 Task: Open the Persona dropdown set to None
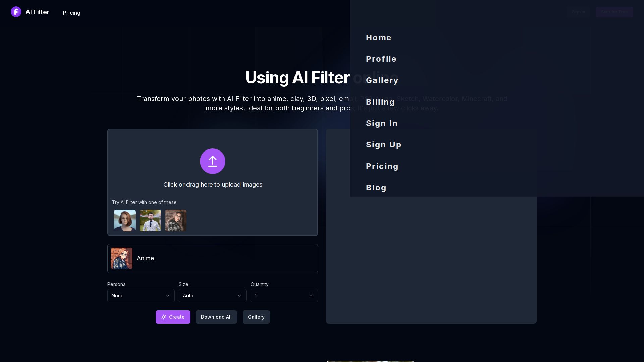(x=141, y=296)
